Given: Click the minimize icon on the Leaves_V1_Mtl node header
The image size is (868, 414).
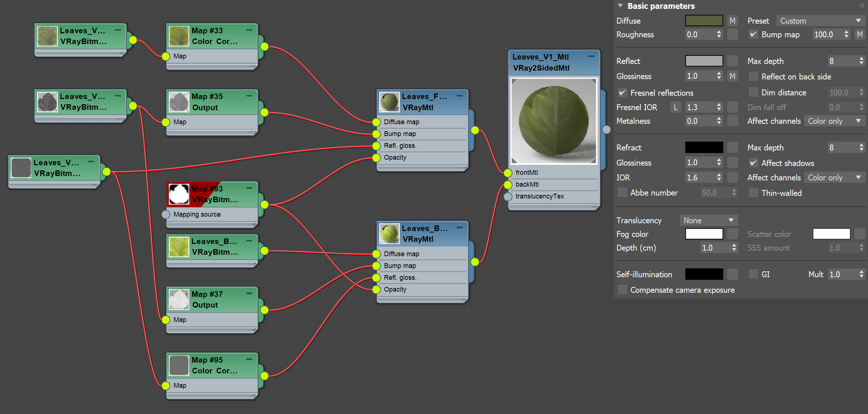Looking at the screenshot, I should pos(592,57).
